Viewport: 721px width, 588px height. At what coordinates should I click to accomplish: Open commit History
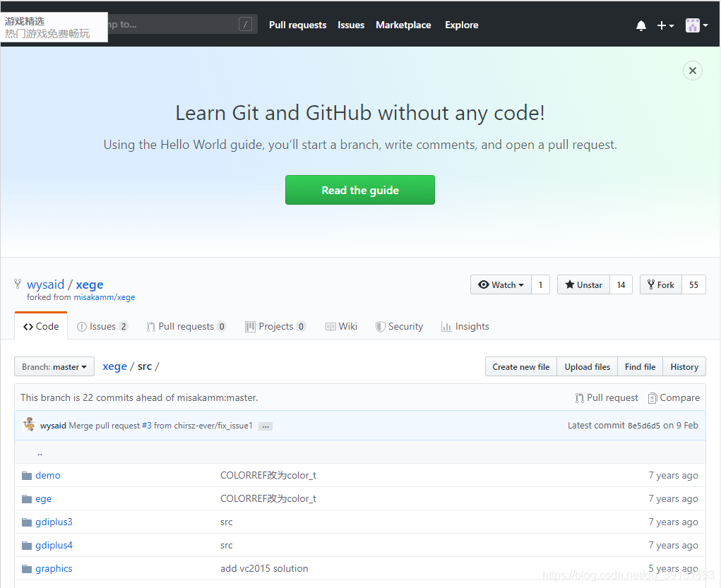pyautogui.click(x=684, y=366)
